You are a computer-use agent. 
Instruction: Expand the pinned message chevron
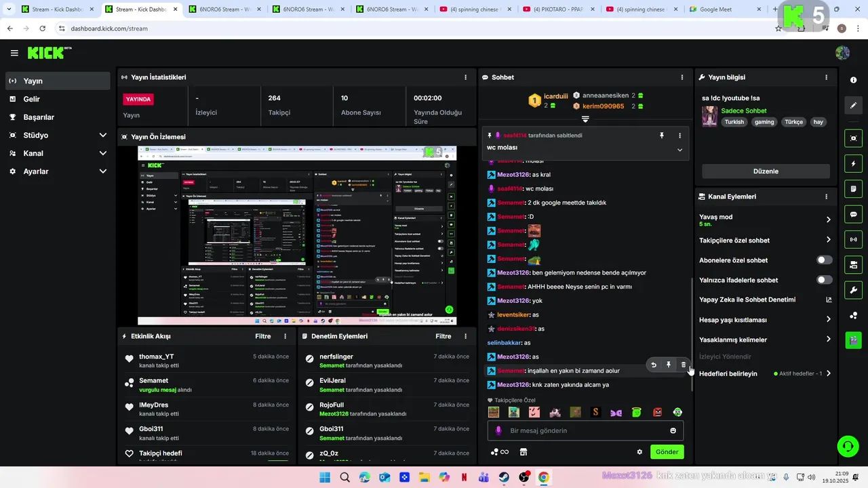tap(679, 150)
